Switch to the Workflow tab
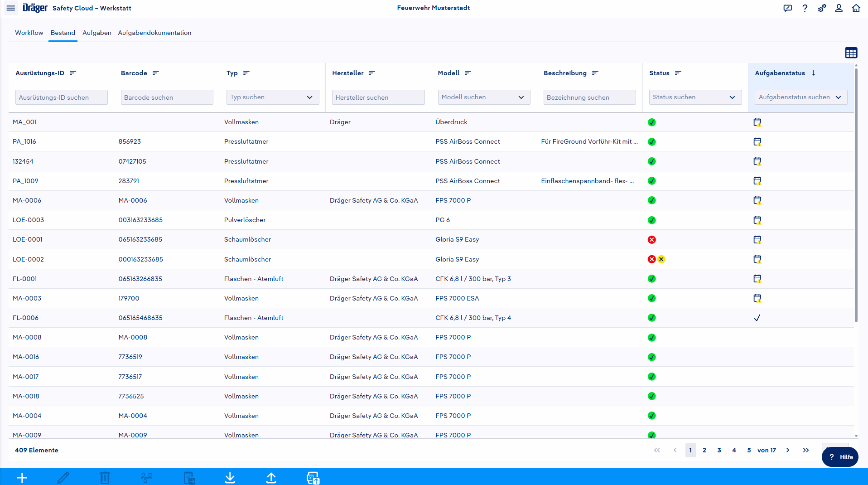The image size is (868, 485). pos(29,33)
